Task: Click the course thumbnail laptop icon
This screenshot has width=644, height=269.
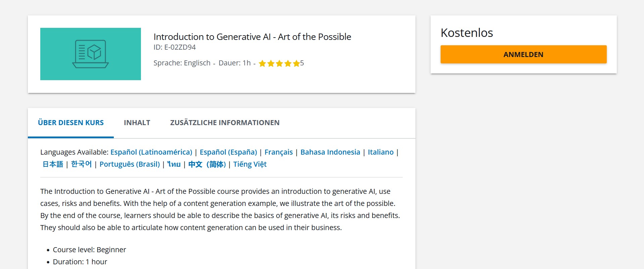Action: (90, 54)
